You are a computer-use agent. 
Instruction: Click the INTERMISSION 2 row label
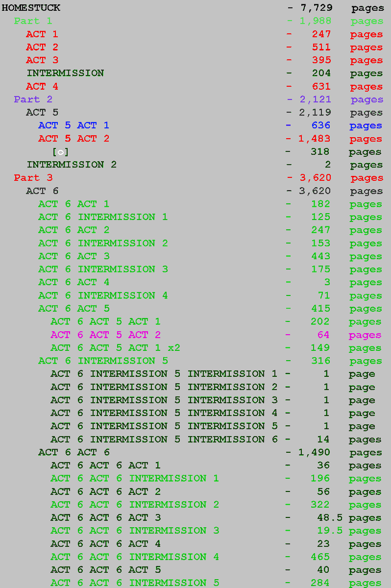[x=72, y=165]
